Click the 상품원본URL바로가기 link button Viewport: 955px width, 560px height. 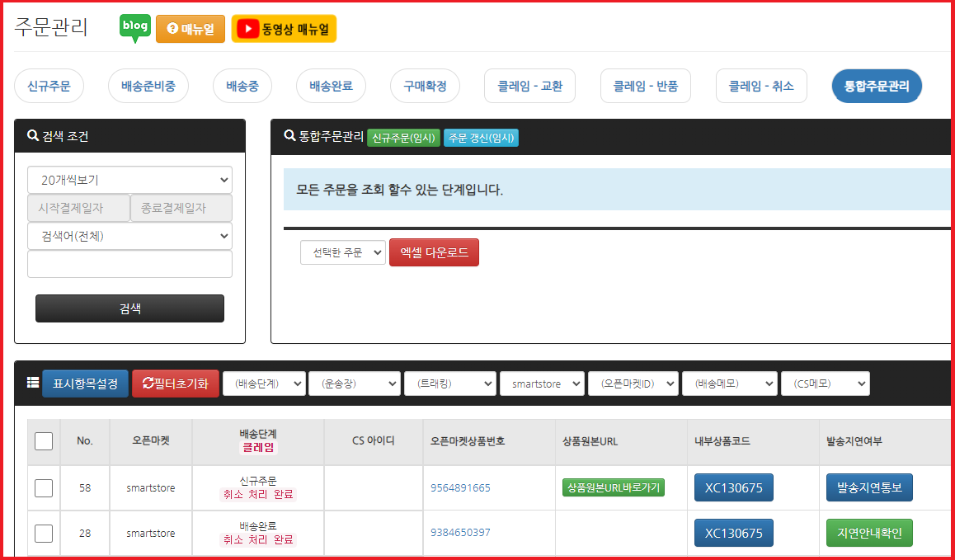point(613,487)
